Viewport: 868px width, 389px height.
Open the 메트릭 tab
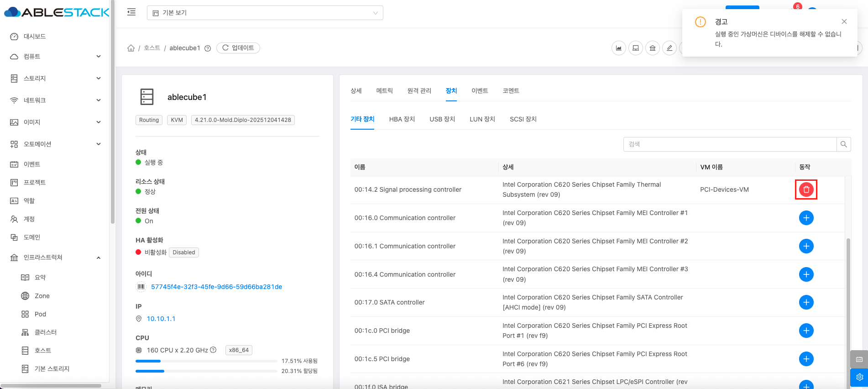384,91
